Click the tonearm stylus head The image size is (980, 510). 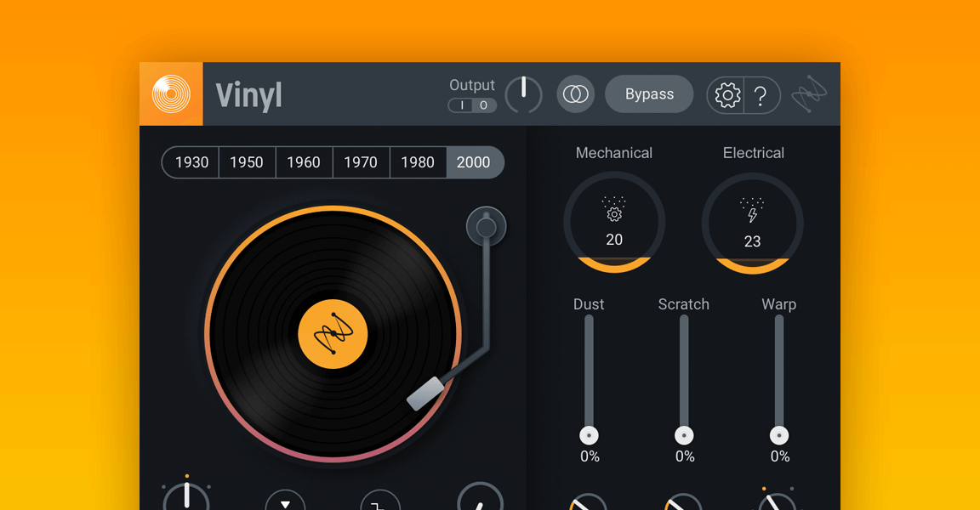click(x=425, y=394)
